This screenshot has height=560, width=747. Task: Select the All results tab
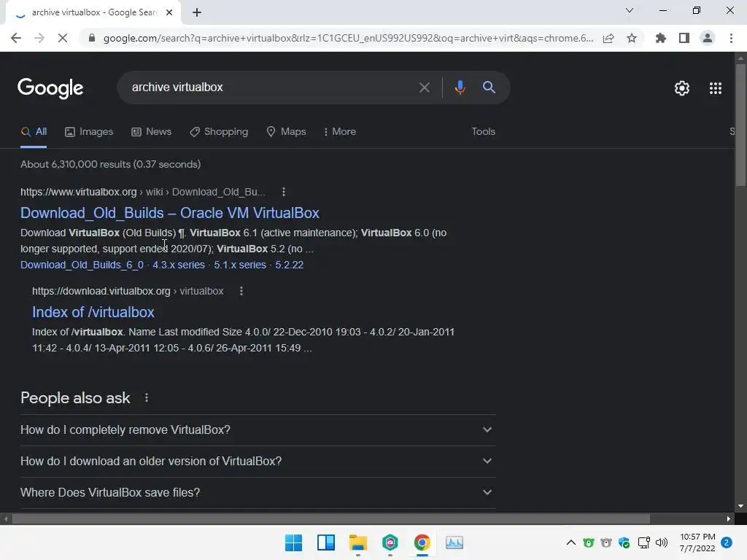(34, 132)
